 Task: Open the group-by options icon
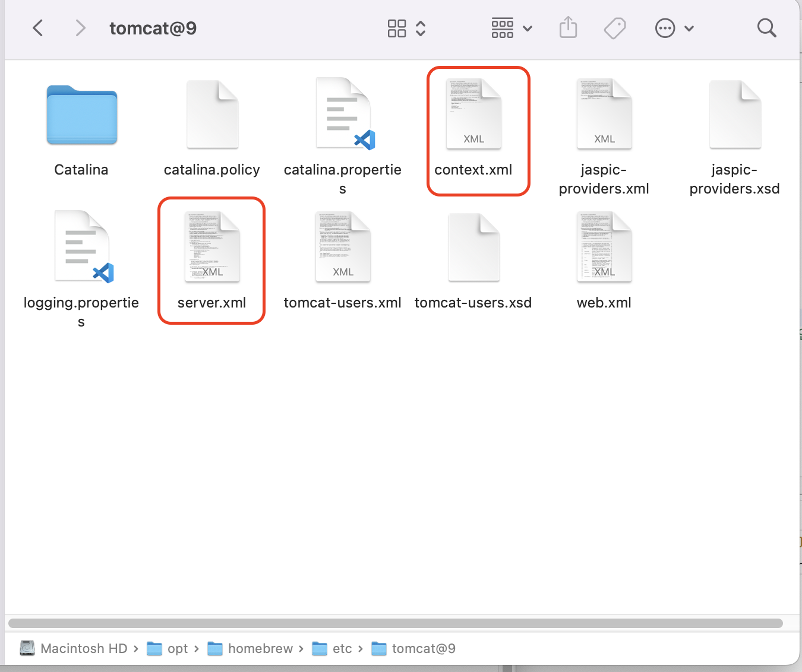tap(503, 28)
